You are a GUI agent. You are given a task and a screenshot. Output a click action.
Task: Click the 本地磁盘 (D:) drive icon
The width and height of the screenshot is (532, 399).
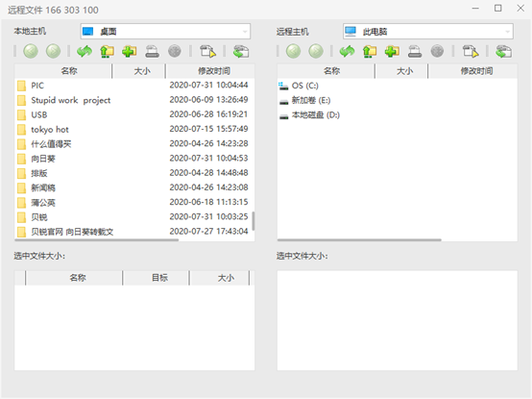(283, 115)
